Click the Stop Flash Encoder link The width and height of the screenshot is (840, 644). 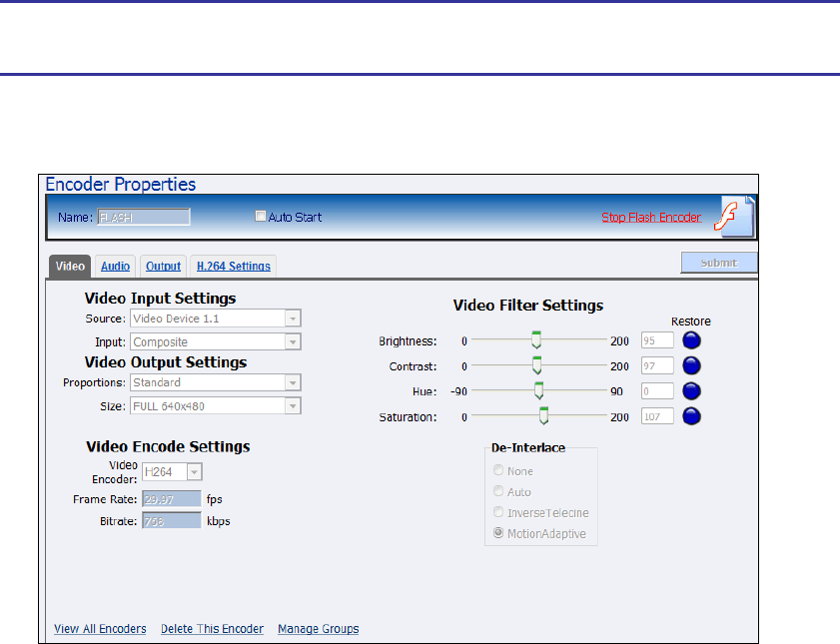[651, 218]
